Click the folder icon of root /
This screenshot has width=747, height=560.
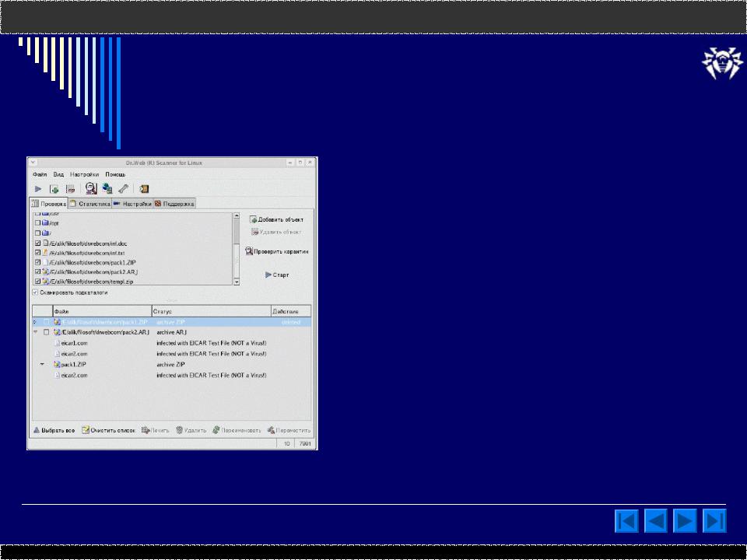click(45, 233)
